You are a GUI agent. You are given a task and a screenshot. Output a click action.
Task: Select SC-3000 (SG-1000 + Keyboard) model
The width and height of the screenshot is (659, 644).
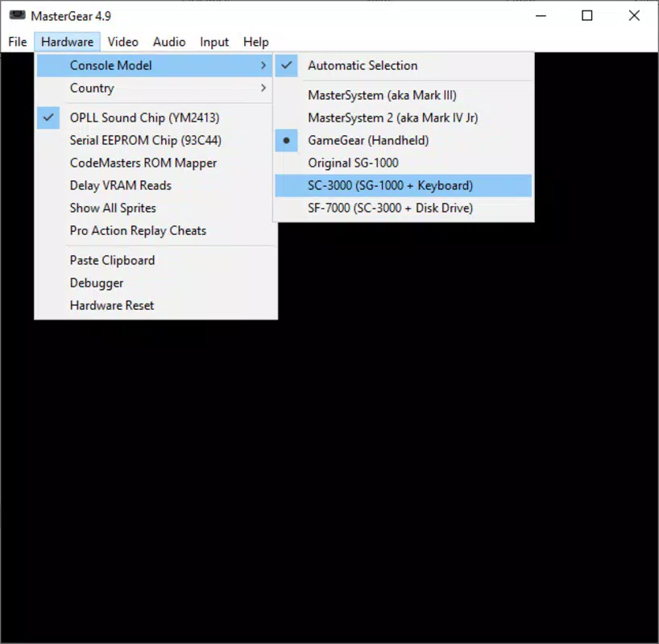pos(404,186)
